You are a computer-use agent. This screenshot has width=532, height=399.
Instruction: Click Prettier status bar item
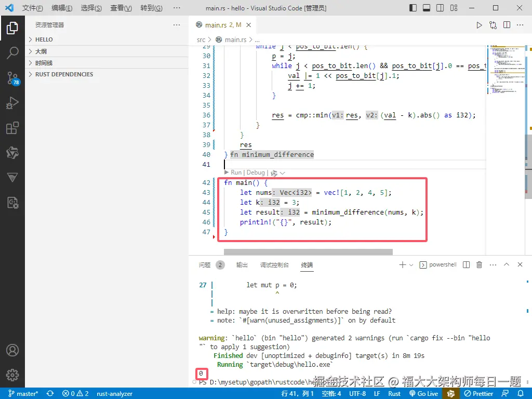(x=478, y=394)
